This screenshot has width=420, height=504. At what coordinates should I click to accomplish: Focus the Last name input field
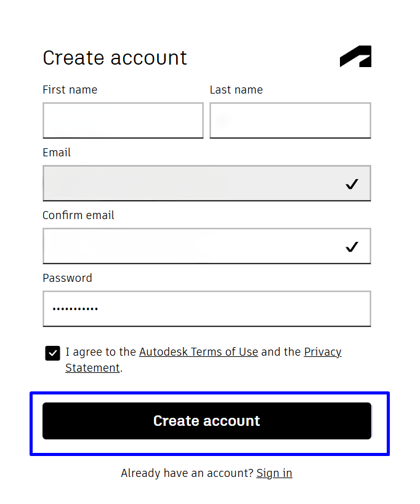(x=291, y=121)
